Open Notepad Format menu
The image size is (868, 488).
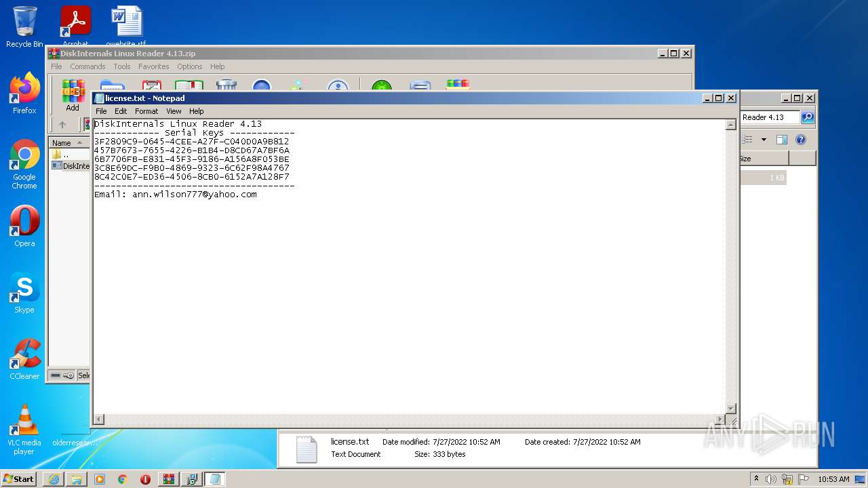(146, 111)
